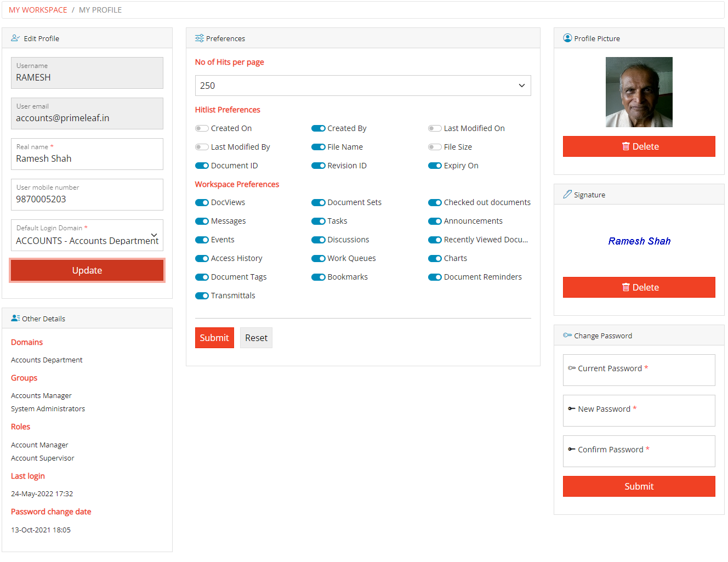Screen dimensions: 728x562
Task: Click the Reset button in Preferences
Action: click(x=256, y=338)
